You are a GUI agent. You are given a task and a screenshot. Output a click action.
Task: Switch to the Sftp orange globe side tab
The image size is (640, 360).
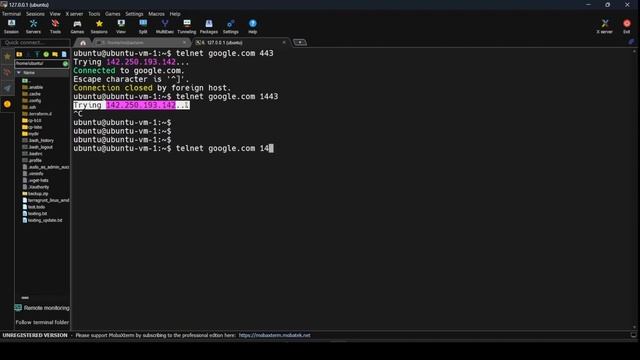tap(7, 104)
